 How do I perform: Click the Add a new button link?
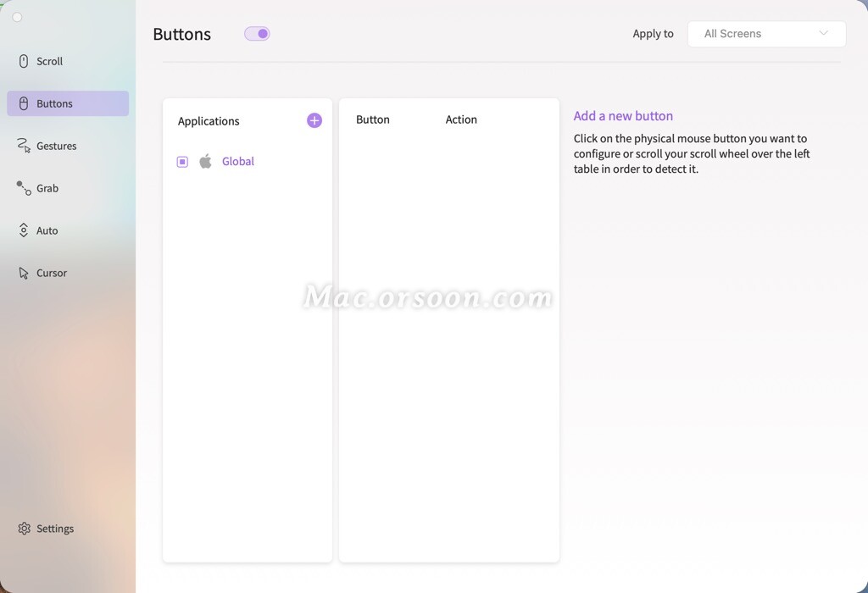623,115
